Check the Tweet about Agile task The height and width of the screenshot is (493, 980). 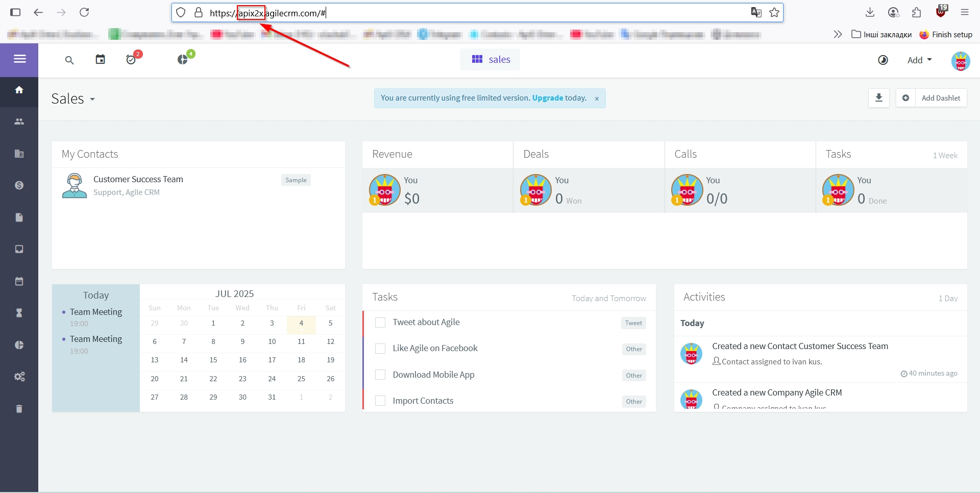click(x=380, y=323)
